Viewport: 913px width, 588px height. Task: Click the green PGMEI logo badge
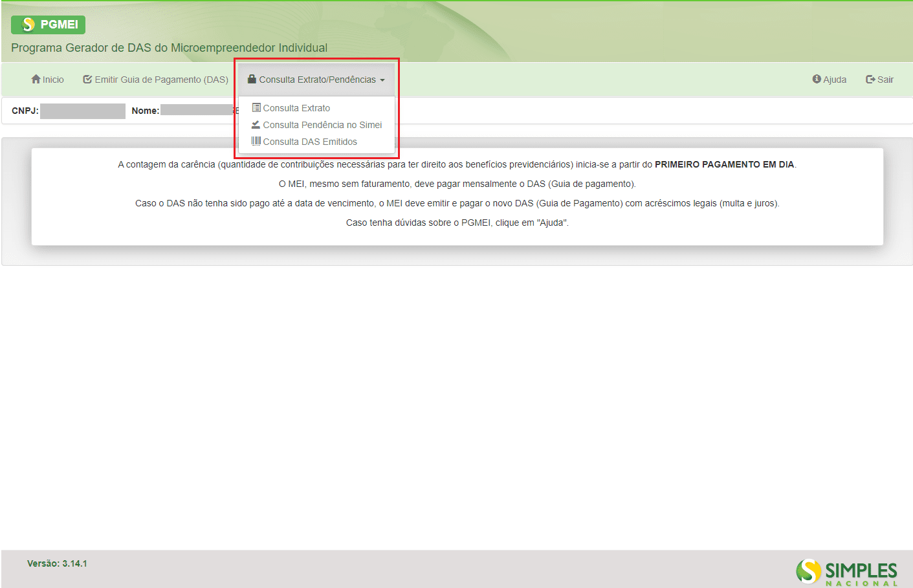48,25
